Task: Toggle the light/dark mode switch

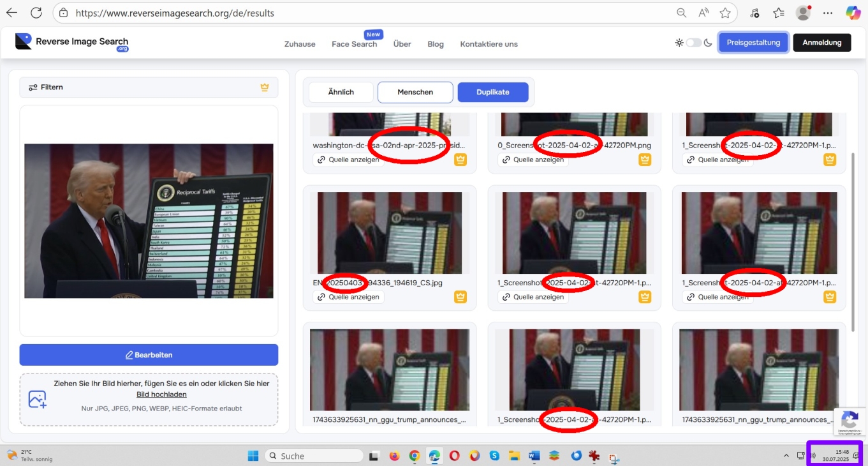Action: point(693,43)
